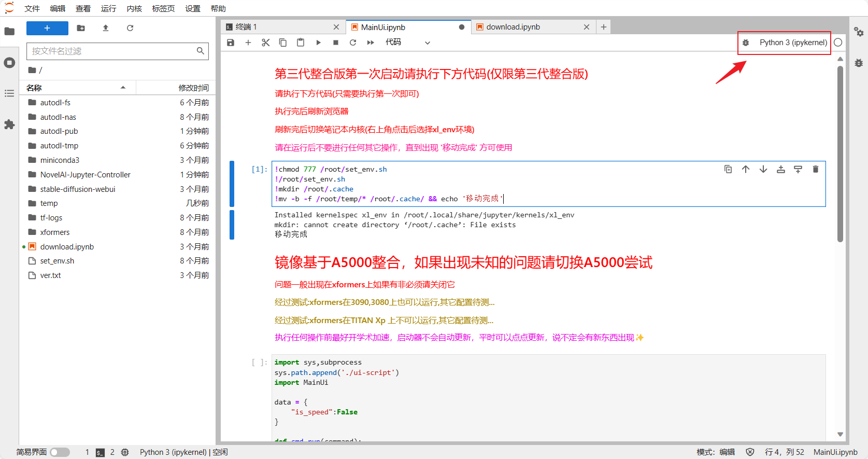868x459 pixels.
Task: Open the miniconda3 folder
Action: tap(118, 160)
